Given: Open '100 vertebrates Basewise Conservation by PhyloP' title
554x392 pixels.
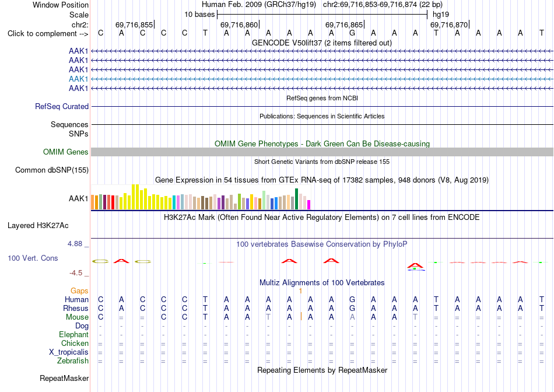Looking at the screenshot, I should pos(321,244).
